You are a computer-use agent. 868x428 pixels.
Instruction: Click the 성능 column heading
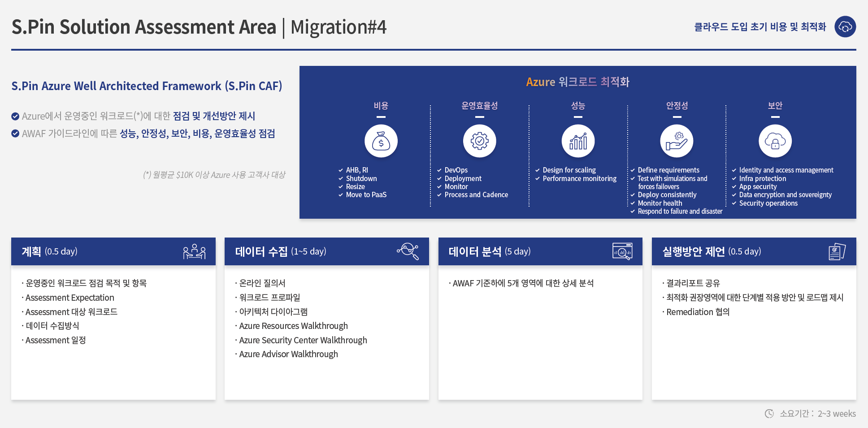[x=578, y=106]
